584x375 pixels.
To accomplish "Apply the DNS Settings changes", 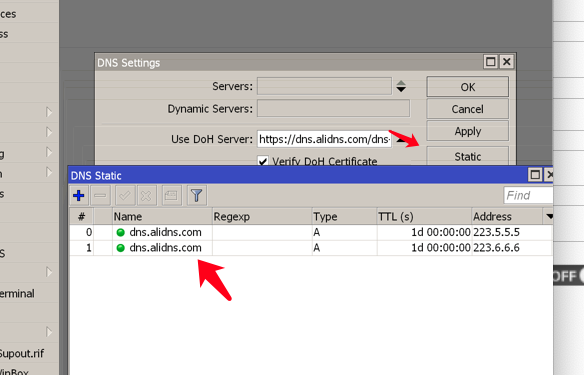I will (467, 131).
